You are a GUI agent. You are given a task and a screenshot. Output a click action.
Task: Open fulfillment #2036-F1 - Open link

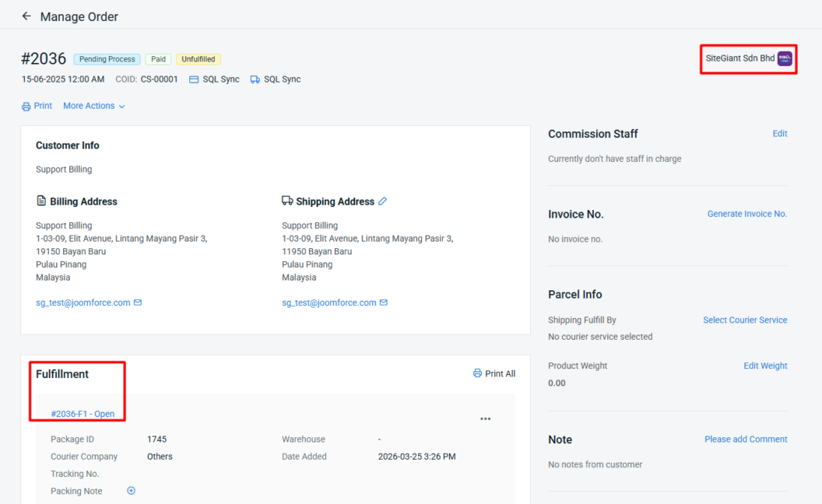click(83, 414)
